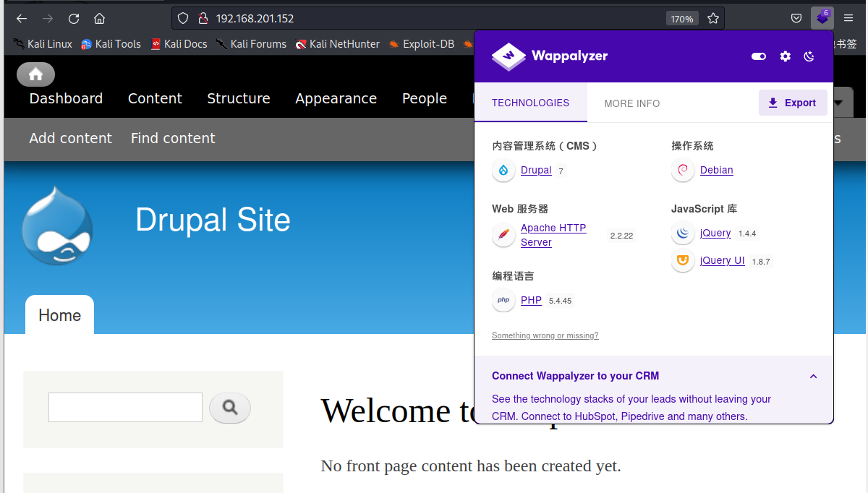This screenshot has width=868, height=493.
Task: Click the Drupal technology icon
Action: point(503,171)
